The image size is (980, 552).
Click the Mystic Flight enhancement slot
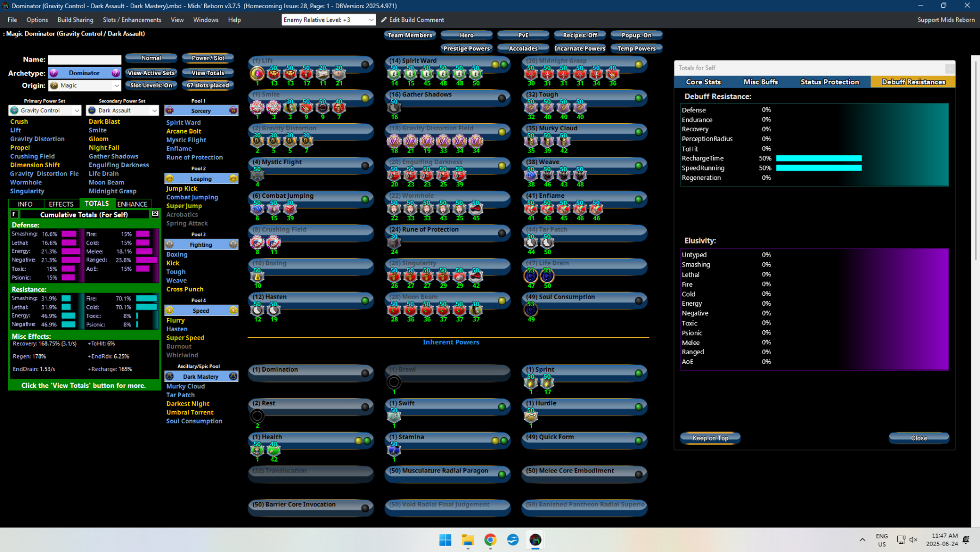pos(258,174)
